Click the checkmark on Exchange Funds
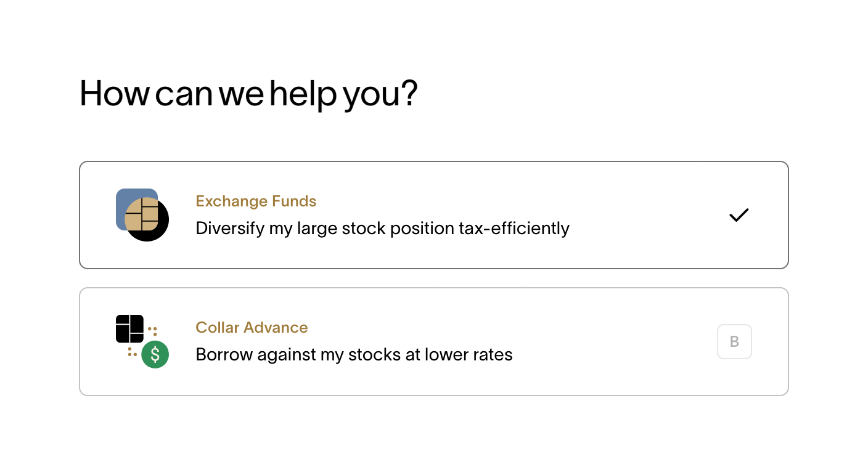The height and width of the screenshot is (475, 868). pos(739,215)
